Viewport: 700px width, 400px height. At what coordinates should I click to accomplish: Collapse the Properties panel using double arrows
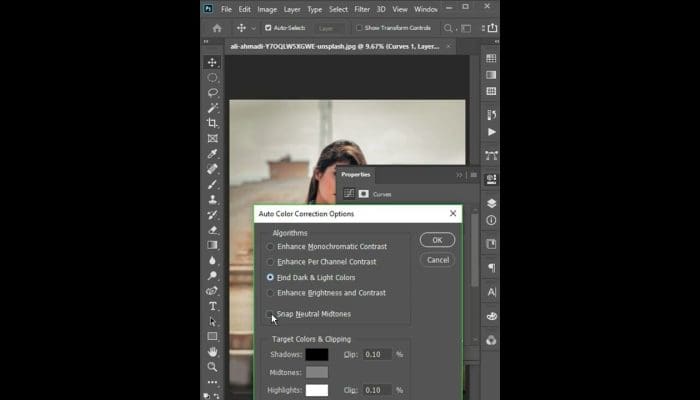460,174
